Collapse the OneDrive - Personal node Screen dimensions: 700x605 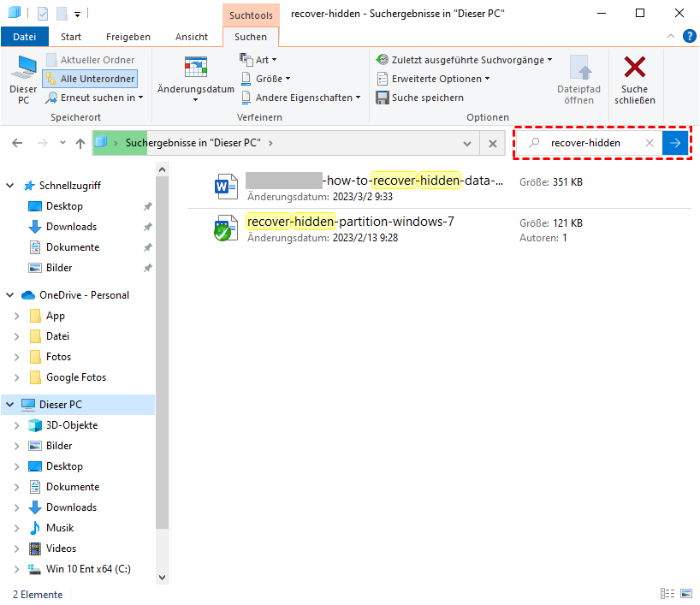pyautogui.click(x=9, y=295)
